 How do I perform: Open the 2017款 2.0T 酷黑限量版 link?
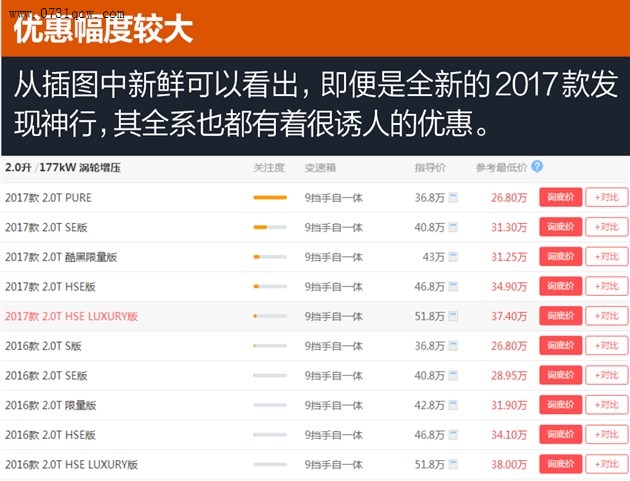61,257
